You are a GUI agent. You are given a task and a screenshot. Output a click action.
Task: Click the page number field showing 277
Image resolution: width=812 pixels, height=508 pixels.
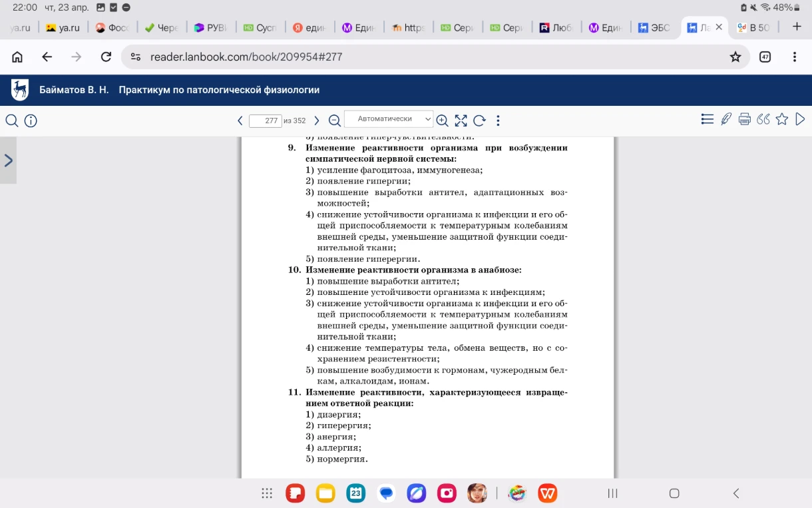(265, 121)
